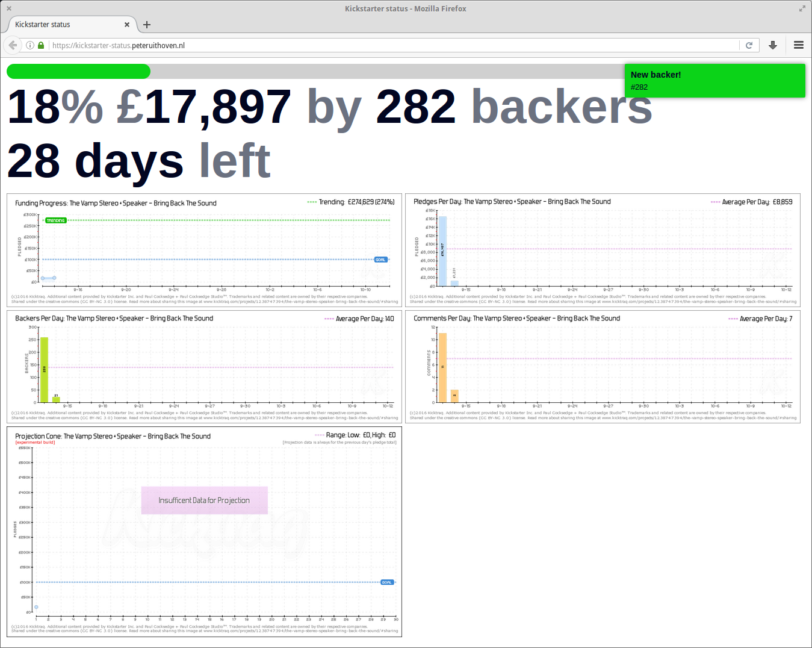Image resolution: width=812 pixels, height=648 pixels.
Task: Open the downloads arrow icon
Action: 773,45
